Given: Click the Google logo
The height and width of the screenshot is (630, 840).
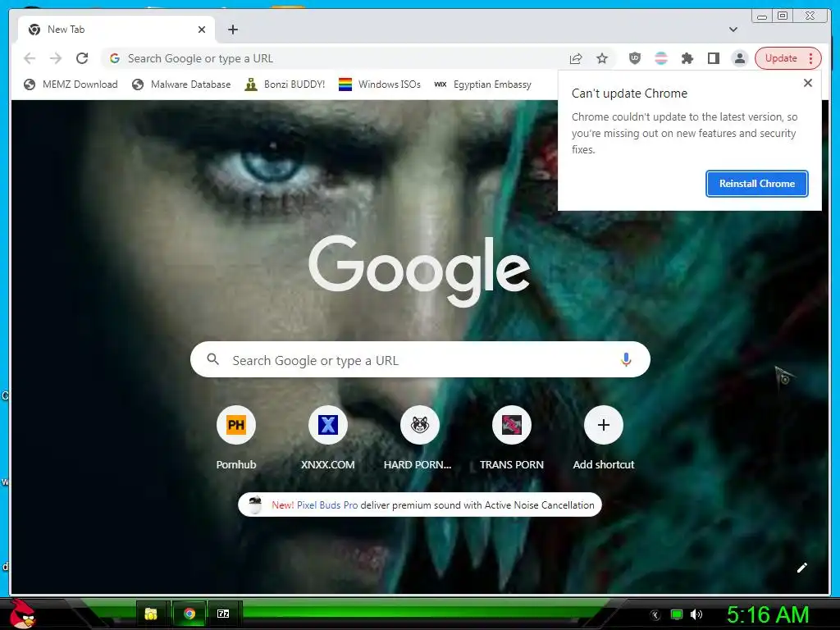Looking at the screenshot, I should coord(419,271).
